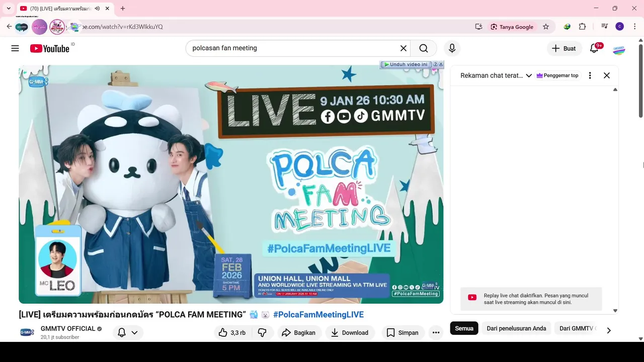Open the media controls icon in the toolbar
Screen dimensions: 644x362
(604, 27)
